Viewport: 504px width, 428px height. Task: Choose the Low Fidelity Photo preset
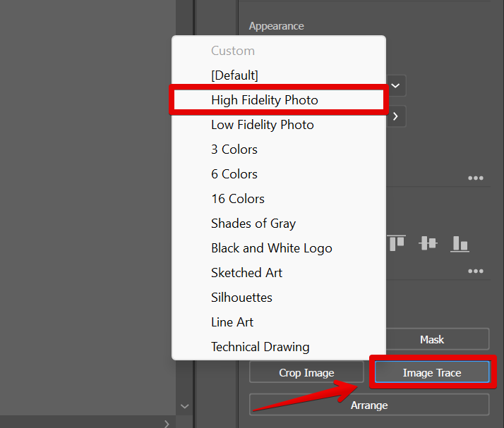tap(263, 125)
